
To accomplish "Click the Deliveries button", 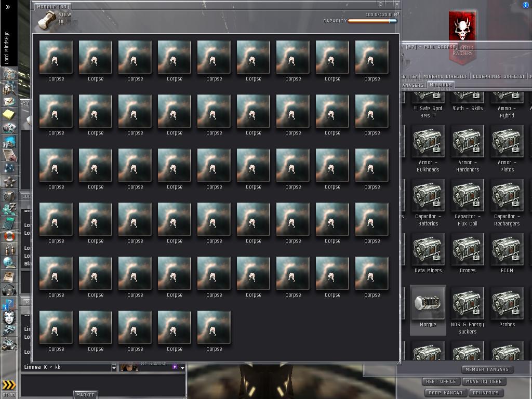I will click(x=486, y=393).
